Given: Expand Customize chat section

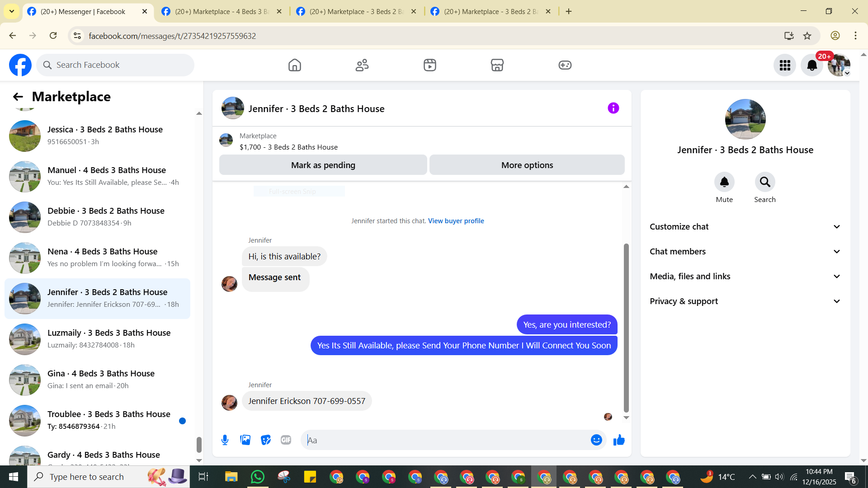Looking at the screenshot, I should pyautogui.click(x=745, y=227).
